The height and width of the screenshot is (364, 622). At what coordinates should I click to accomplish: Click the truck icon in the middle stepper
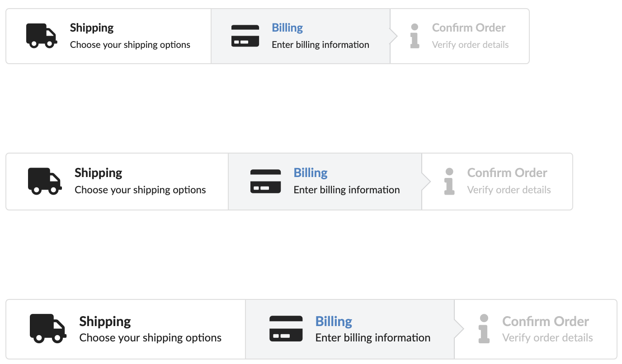[x=45, y=181]
